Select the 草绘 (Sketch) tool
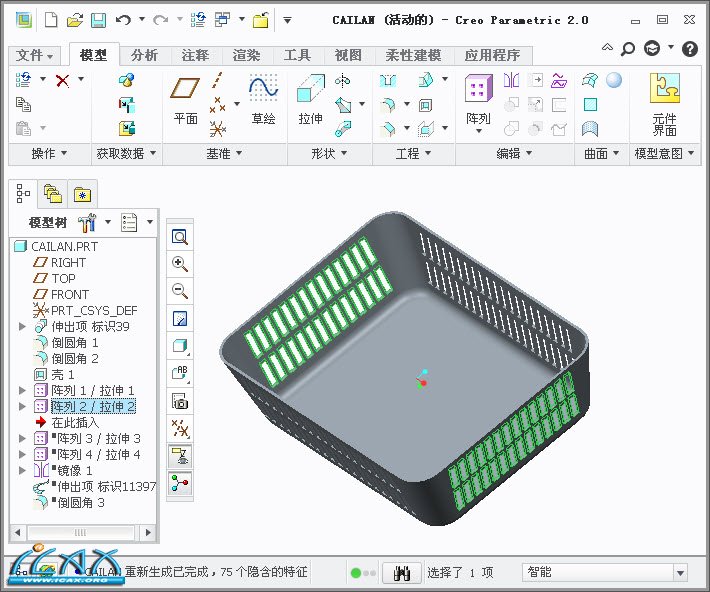Image resolution: width=710 pixels, height=592 pixels. (x=263, y=101)
